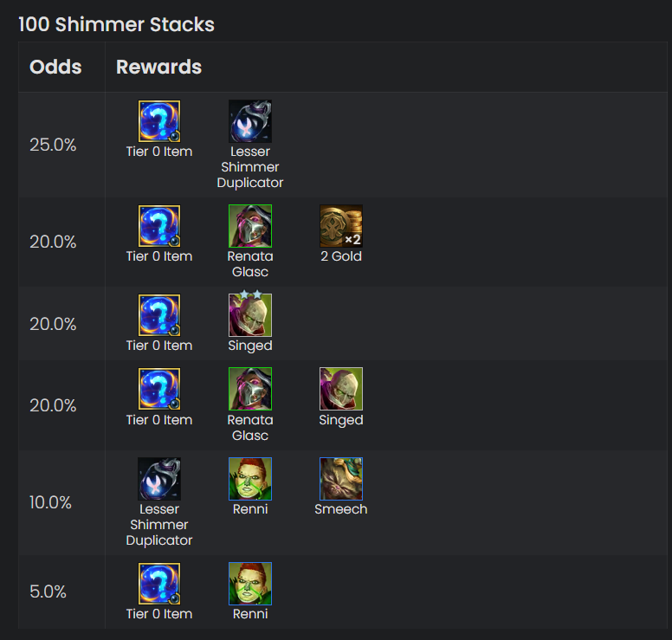The width and height of the screenshot is (672, 640).
Task: Click Renata Glasc portrait beside 2 Gold
Action: point(250,226)
